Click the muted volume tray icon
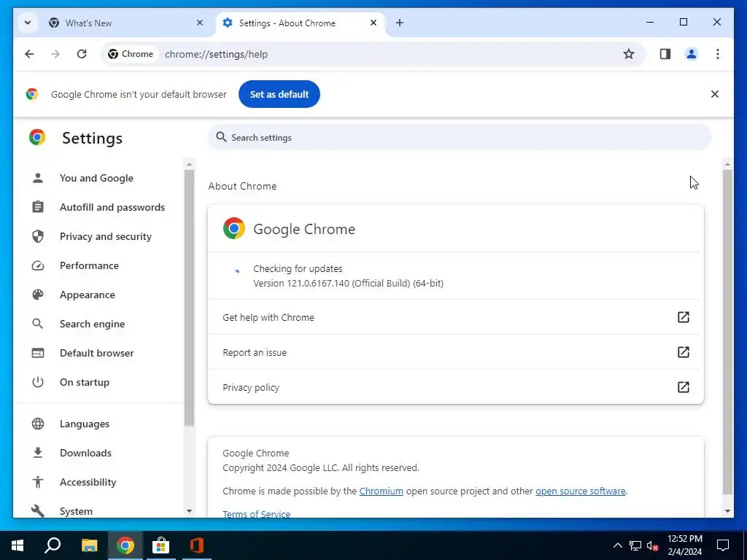Screen dimensions: 747x560 click(652, 545)
